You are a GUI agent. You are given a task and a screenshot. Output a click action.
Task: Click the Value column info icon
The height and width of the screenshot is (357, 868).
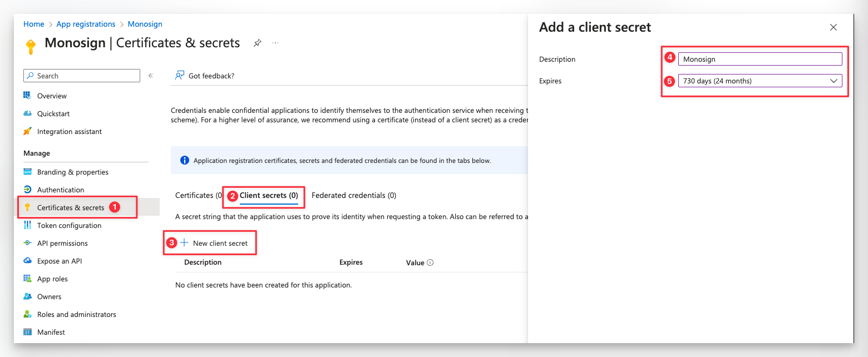[430, 262]
